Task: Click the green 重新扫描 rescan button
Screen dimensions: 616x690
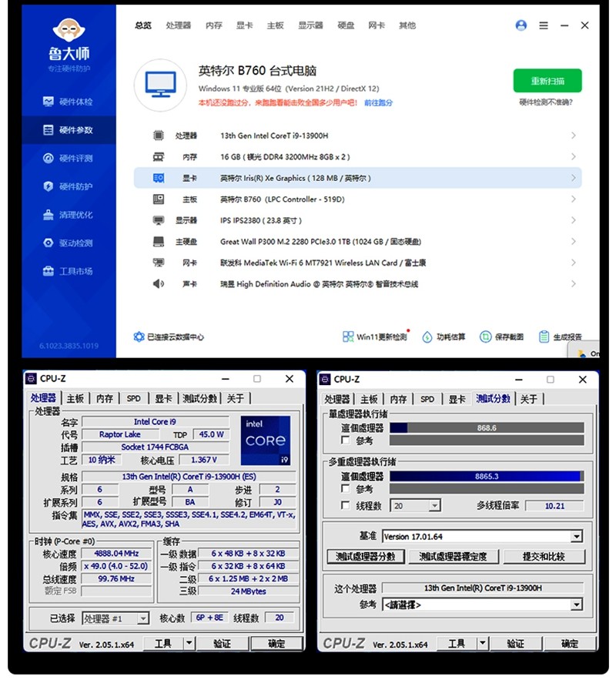Action: pos(547,81)
